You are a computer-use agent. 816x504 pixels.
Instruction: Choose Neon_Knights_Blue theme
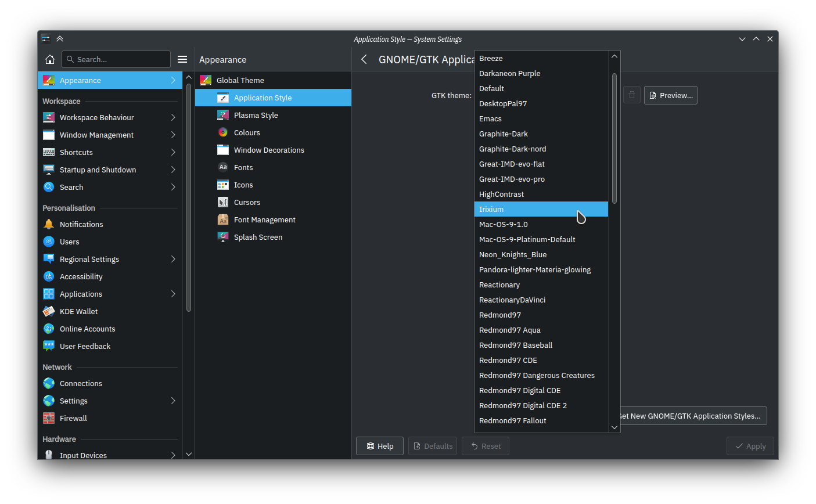pos(541,254)
